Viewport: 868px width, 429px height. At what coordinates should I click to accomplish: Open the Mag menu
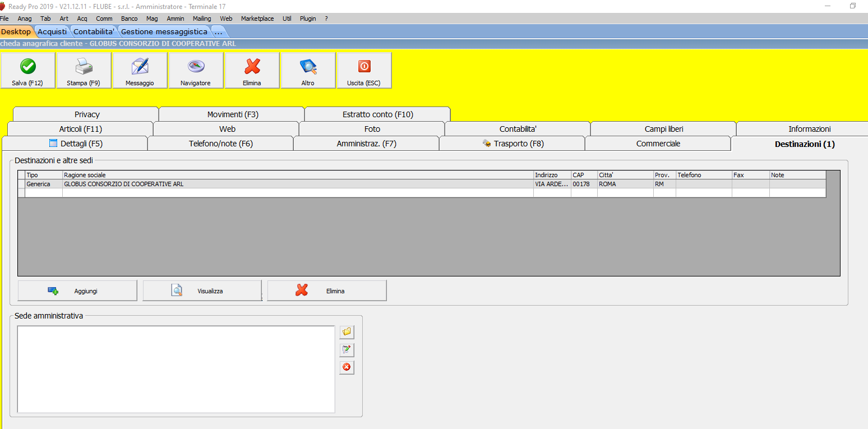pyautogui.click(x=152, y=19)
